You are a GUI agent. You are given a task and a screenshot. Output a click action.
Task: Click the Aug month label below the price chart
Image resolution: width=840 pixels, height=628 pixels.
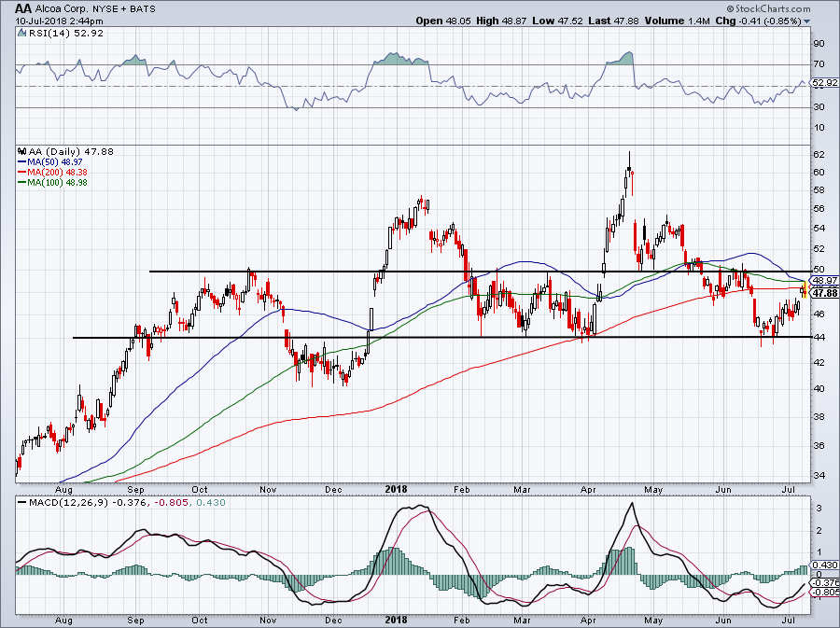click(63, 490)
